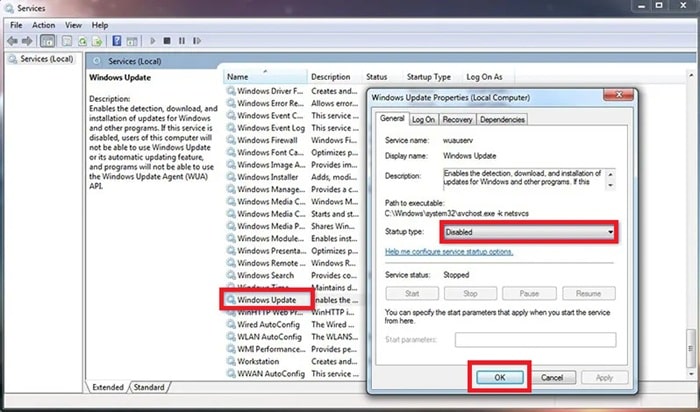Click the Properties toolbar icon
This screenshot has width=700, height=412.
click(67, 41)
